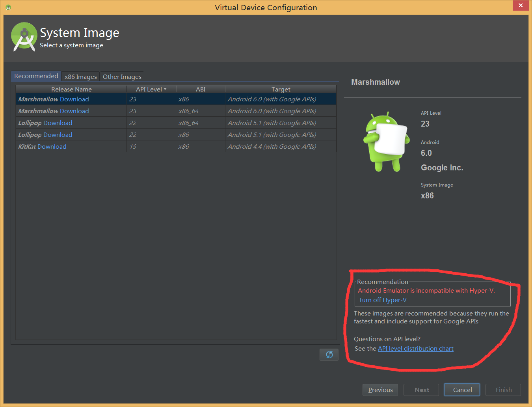The height and width of the screenshot is (407, 532).
Task: Download the KitKat system image
Action: click(52, 147)
